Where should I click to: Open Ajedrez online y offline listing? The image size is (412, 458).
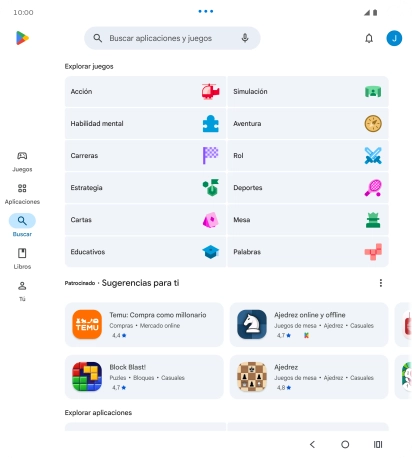(309, 324)
